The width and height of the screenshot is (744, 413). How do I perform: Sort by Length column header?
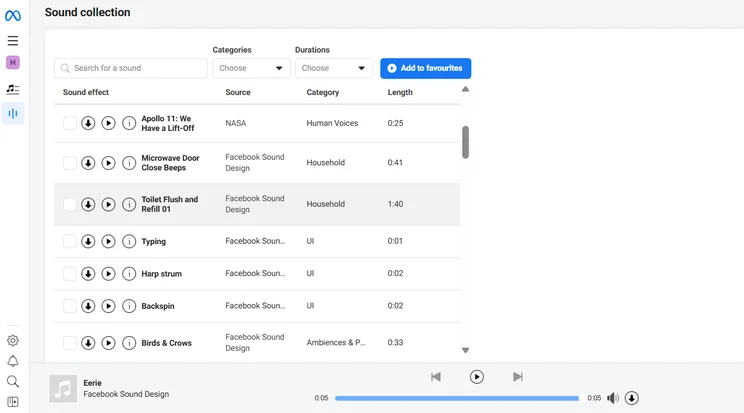point(400,92)
